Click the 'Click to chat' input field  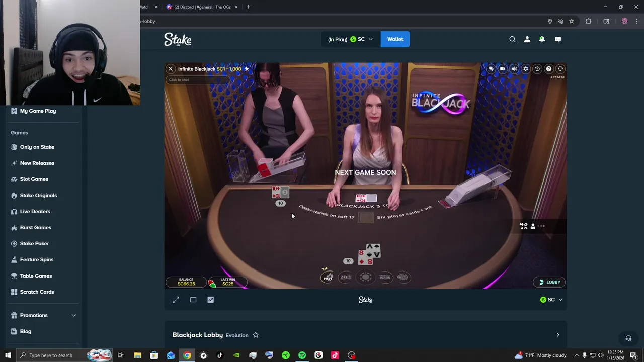point(198,80)
